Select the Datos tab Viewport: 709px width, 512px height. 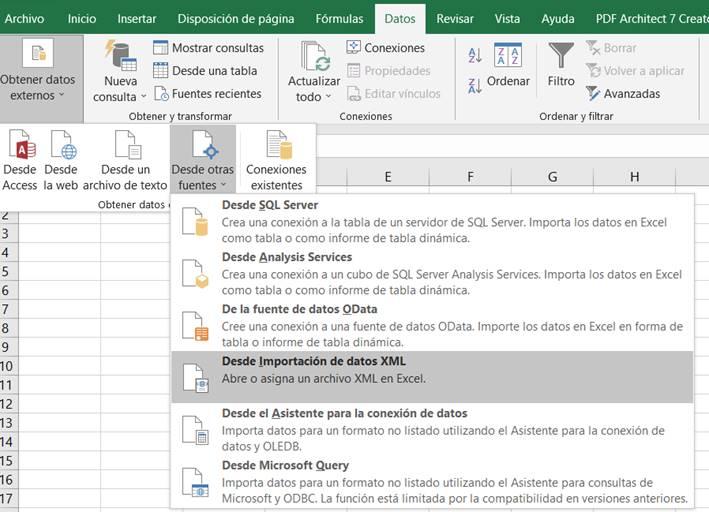[400, 19]
